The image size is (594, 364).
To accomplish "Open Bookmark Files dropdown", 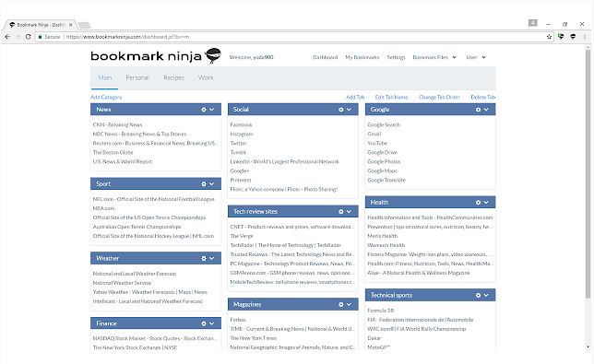I will click(434, 57).
